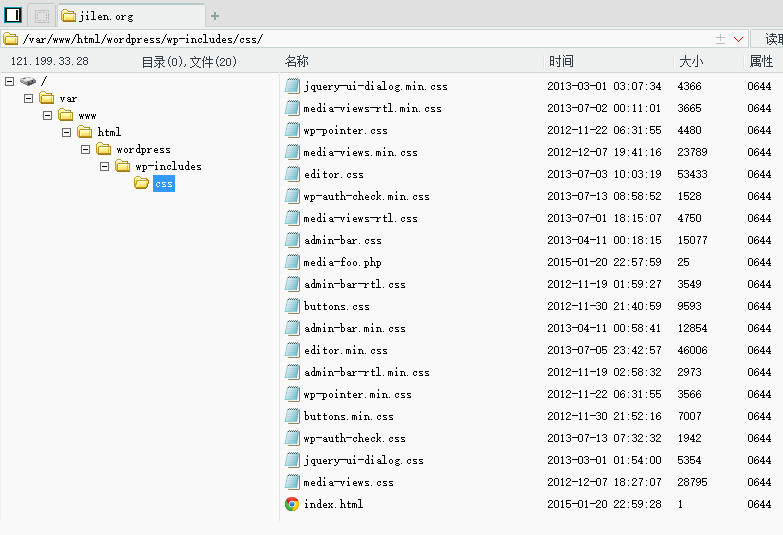Viewport: 783px width, 535px height.
Task: Click the plus-minus icon in the path bar
Action: pyautogui.click(x=720, y=39)
